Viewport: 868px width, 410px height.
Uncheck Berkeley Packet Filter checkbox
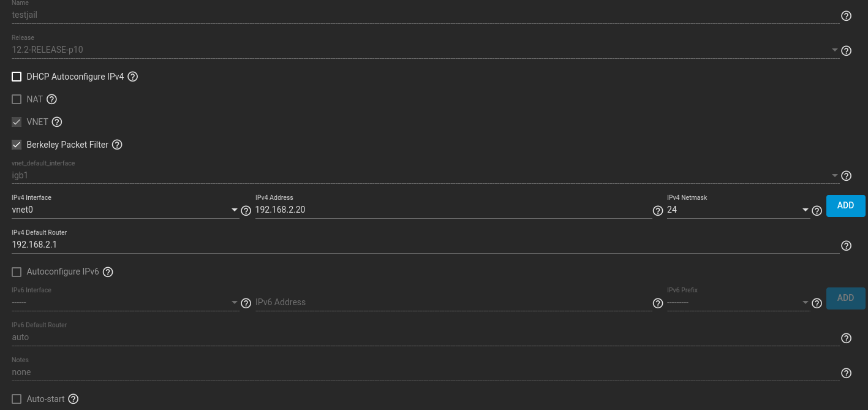[17, 145]
